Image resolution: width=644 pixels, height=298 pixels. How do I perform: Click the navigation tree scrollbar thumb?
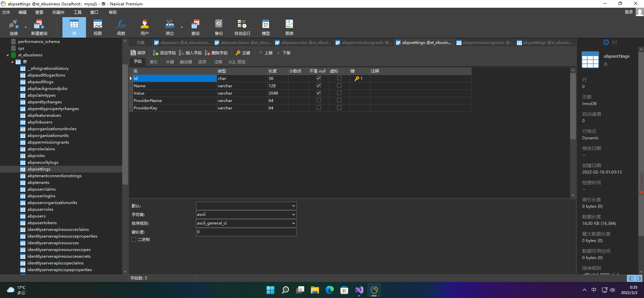point(125,124)
